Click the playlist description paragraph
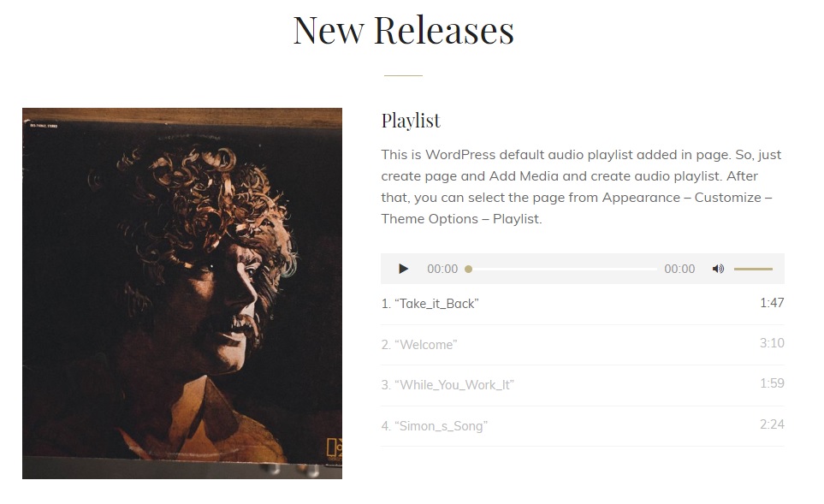 [x=582, y=187]
